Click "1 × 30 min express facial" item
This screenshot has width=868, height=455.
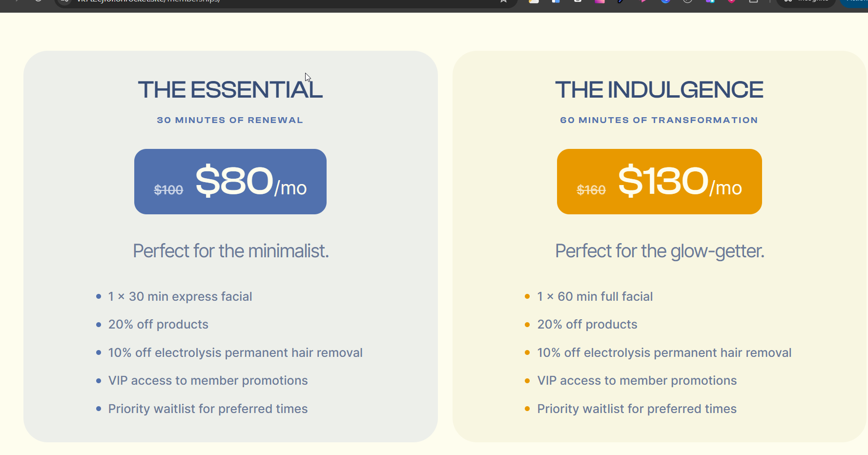pyautogui.click(x=180, y=297)
